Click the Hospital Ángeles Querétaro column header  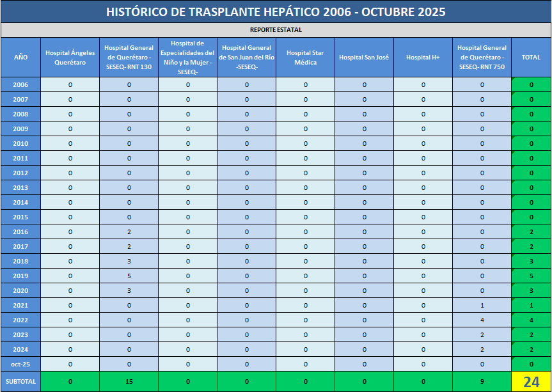click(x=70, y=57)
